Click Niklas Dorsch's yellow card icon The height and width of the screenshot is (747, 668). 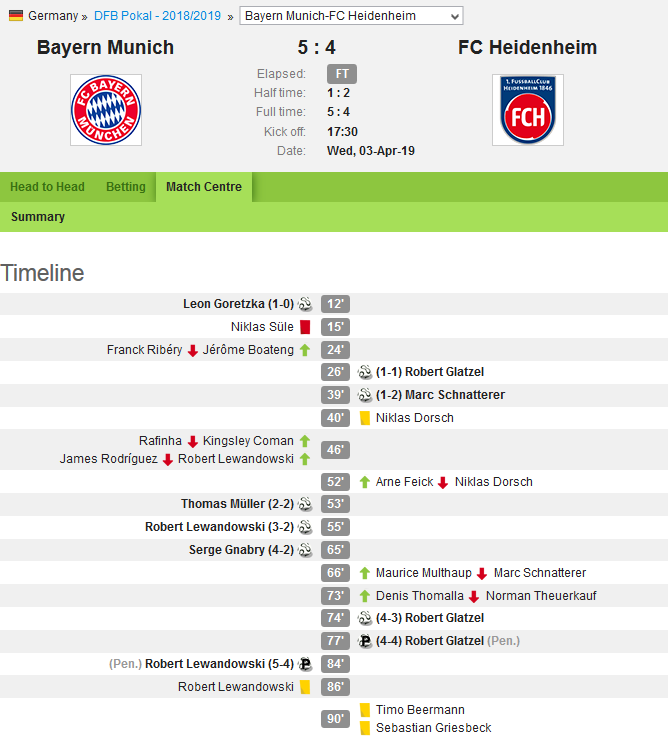click(365, 418)
